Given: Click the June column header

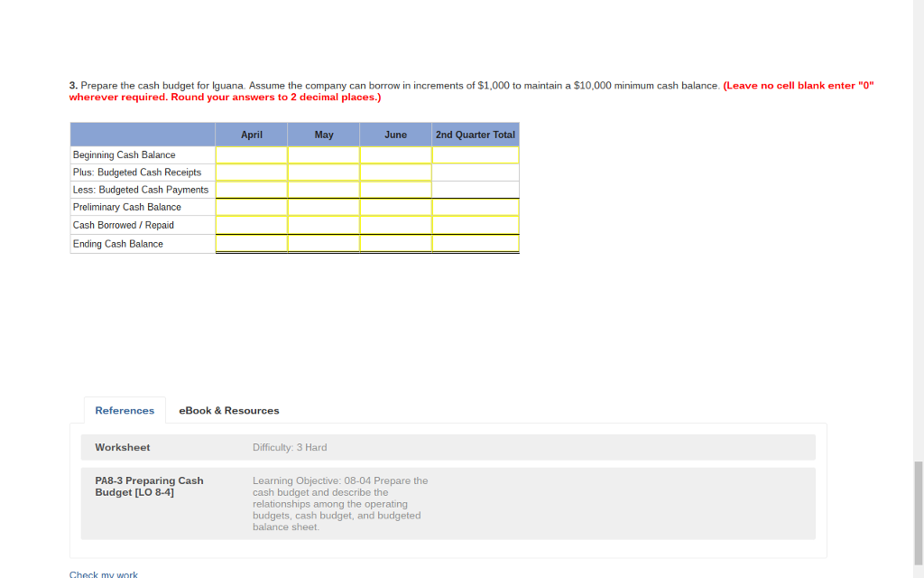Looking at the screenshot, I should coord(395,134).
